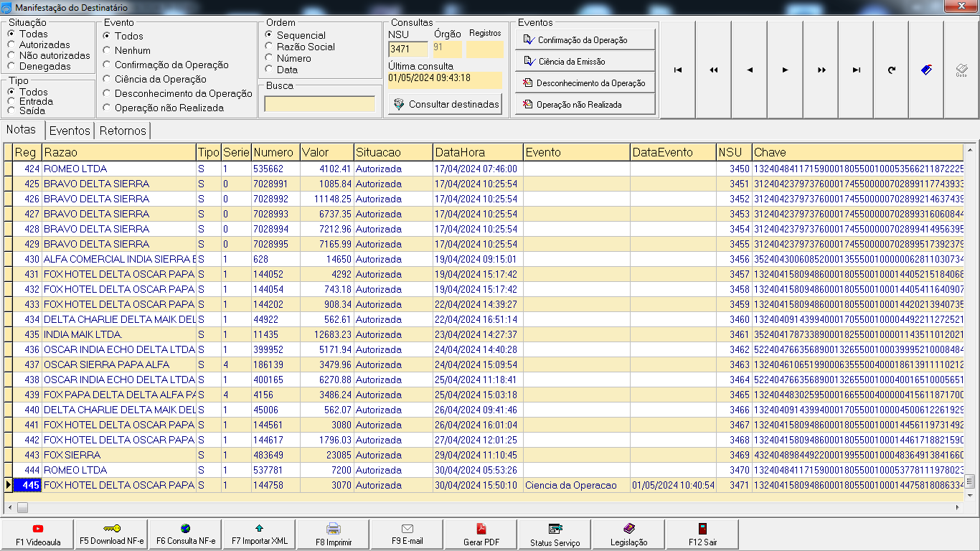The height and width of the screenshot is (551, 980).
Task: Choose Entrada under Tipo
Action: click(x=11, y=101)
